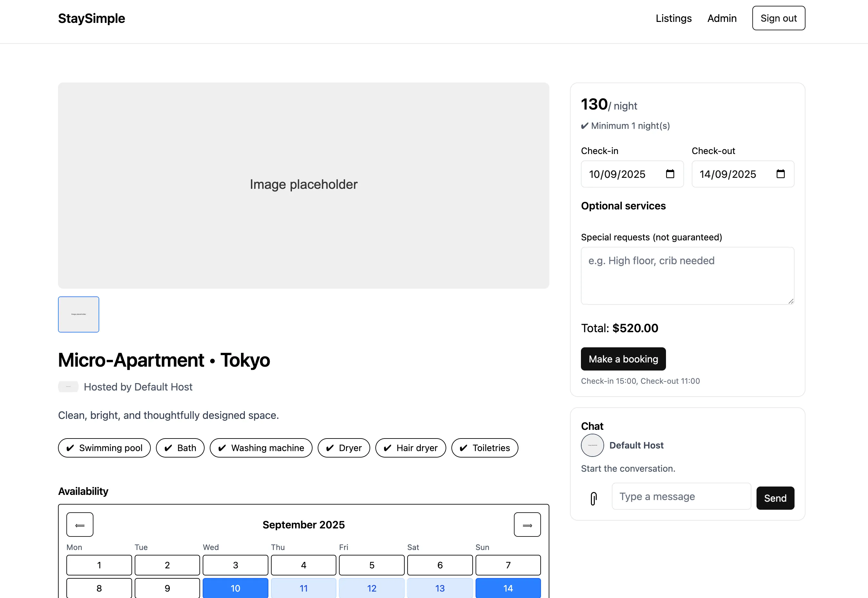Click the Check-out date field

coord(742,174)
